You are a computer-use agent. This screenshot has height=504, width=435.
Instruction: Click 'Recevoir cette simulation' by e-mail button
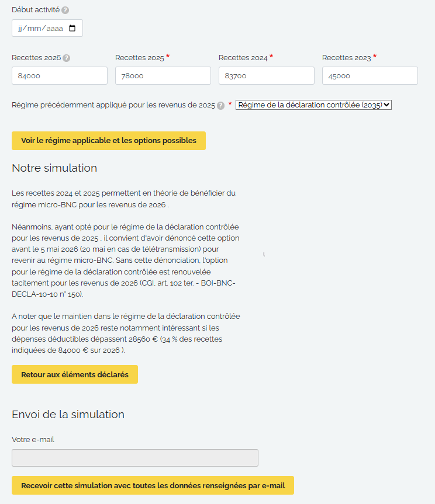tap(153, 485)
